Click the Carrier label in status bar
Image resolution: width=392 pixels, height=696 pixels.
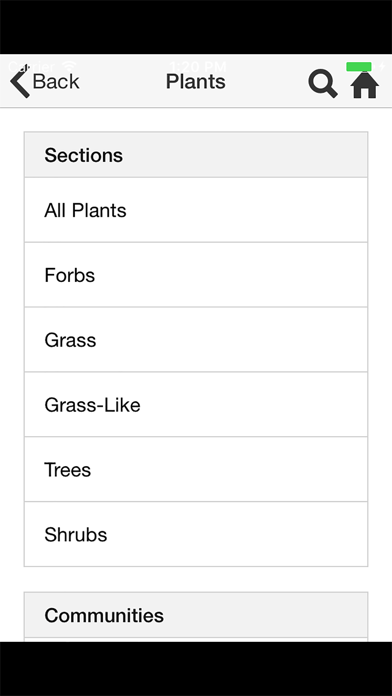click(x=31, y=67)
